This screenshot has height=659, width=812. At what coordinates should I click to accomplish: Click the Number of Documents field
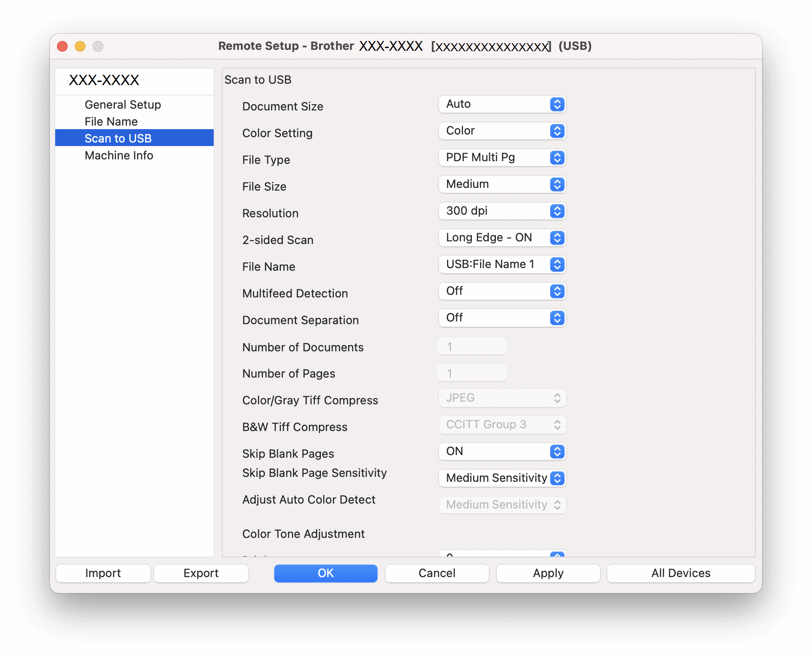click(x=472, y=346)
